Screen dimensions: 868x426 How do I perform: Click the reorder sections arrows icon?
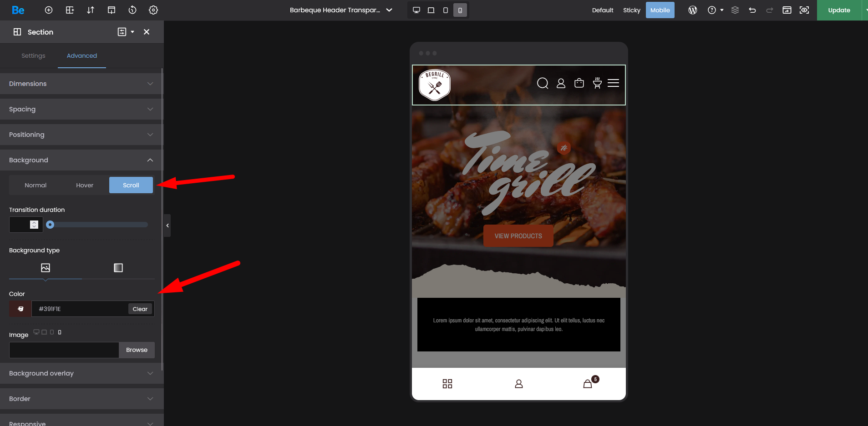coord(91,10)
